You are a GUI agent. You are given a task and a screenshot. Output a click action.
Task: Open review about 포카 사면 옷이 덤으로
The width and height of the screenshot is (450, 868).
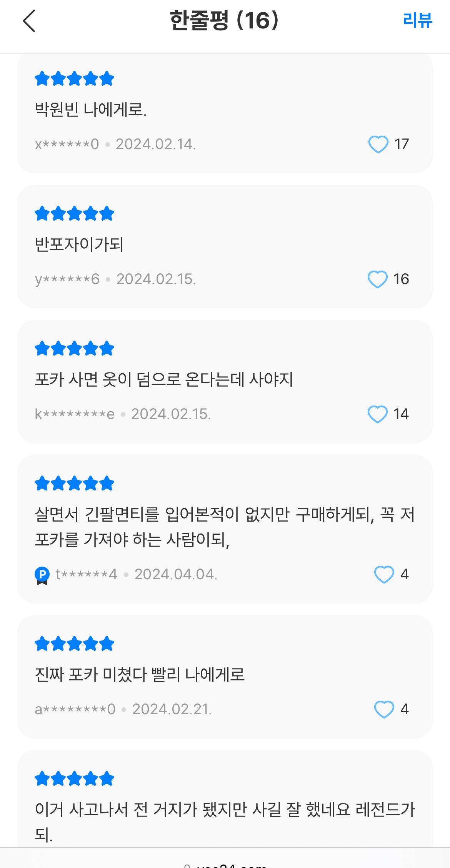(164, 380)
